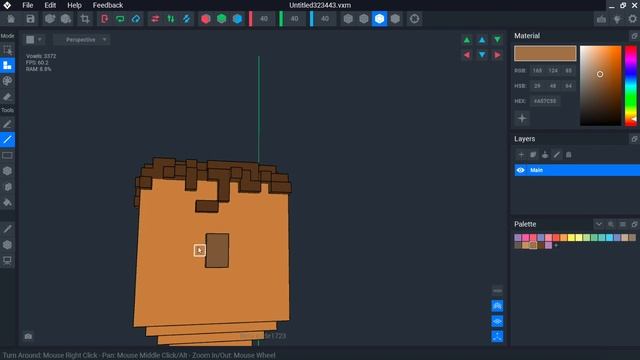
Task: Set the green axis size field showing 40
Action: [x=294, y=19]
